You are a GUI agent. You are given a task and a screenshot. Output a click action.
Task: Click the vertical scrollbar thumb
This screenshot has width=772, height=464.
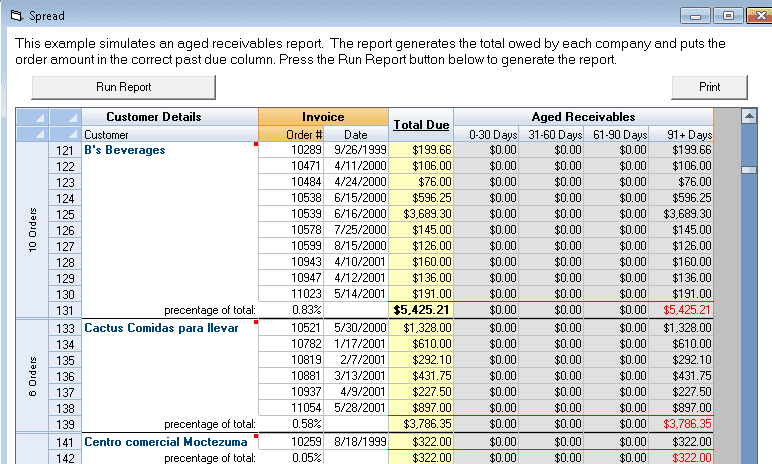pos(749,169)
